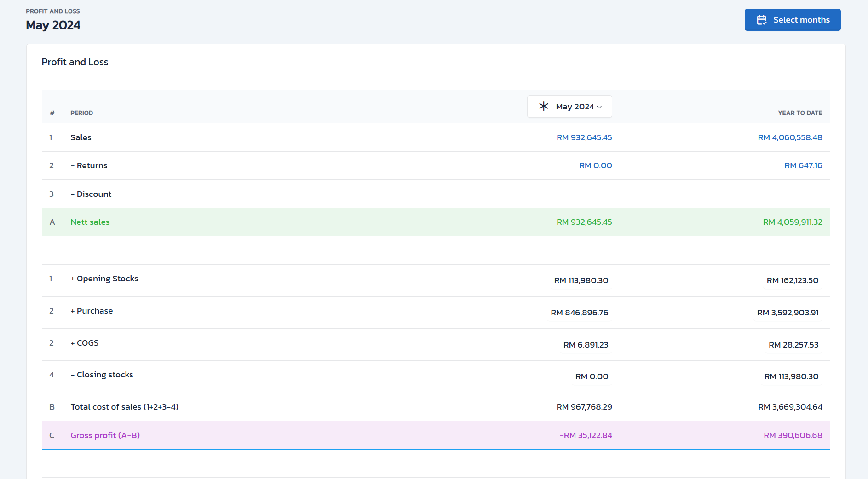Click the Returns RM 0.00 link
Screen dimensions: 868x479
595,165
